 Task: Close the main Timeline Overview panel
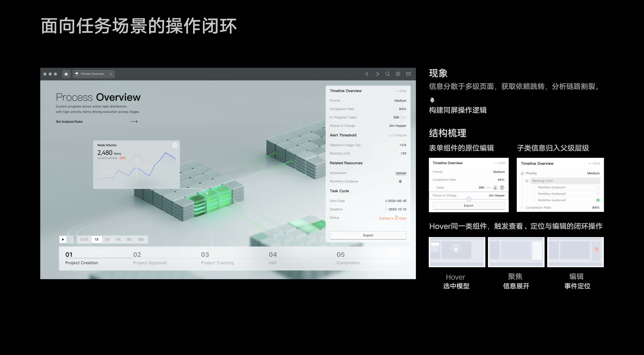pyautogui.click(x=400, y=91)
